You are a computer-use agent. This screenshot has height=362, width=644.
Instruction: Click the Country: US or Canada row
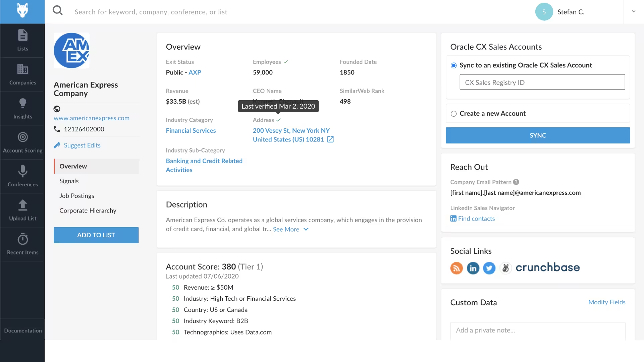(210, 310)
